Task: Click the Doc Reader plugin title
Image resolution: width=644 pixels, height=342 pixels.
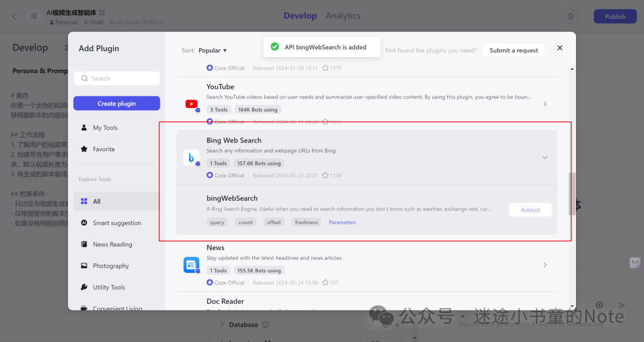Action: pyautogui.click(x=225, y=301)
